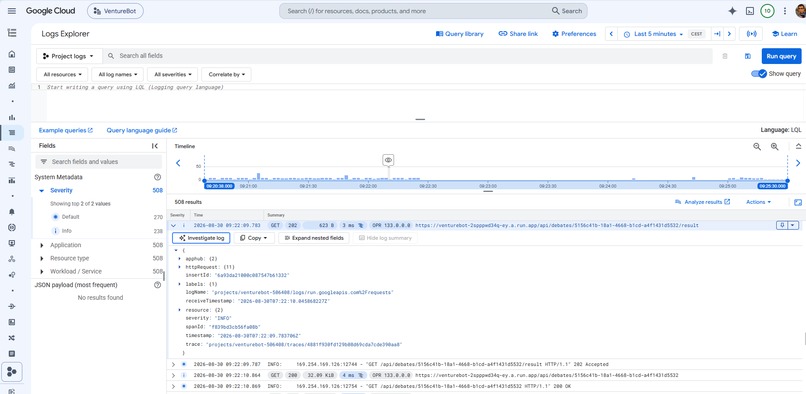The width and height of the screenshot is (806, 394).
Task: Open the Copy dropdown for log entry
Action: coord(254,238)
